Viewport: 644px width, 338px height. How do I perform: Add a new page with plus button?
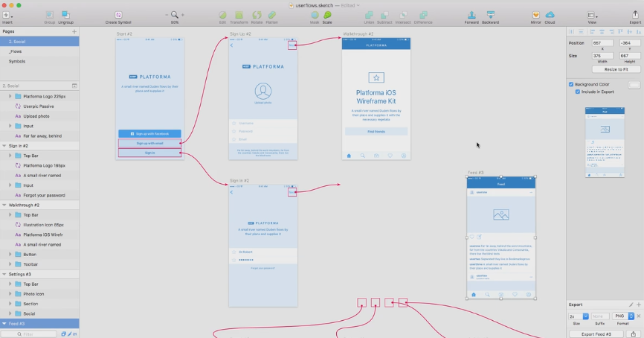(74, 31)
